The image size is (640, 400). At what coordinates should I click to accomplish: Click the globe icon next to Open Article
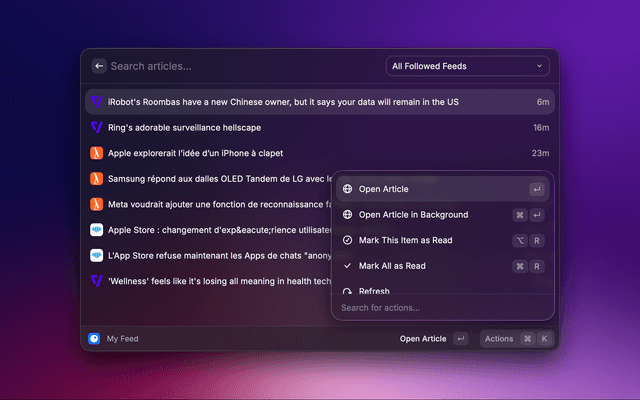(x=347, y=189)
